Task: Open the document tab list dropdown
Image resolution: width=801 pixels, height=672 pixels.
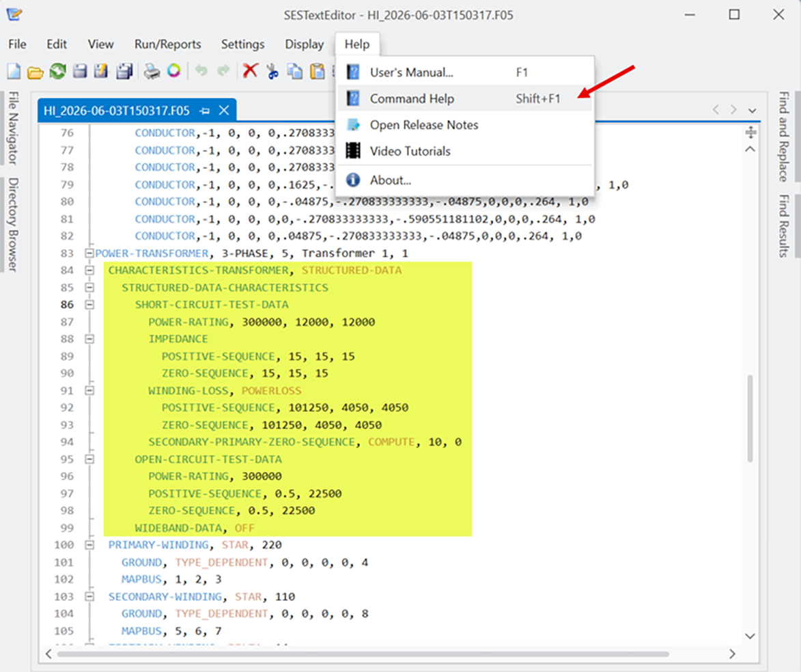Action: [x=752, y=111]
